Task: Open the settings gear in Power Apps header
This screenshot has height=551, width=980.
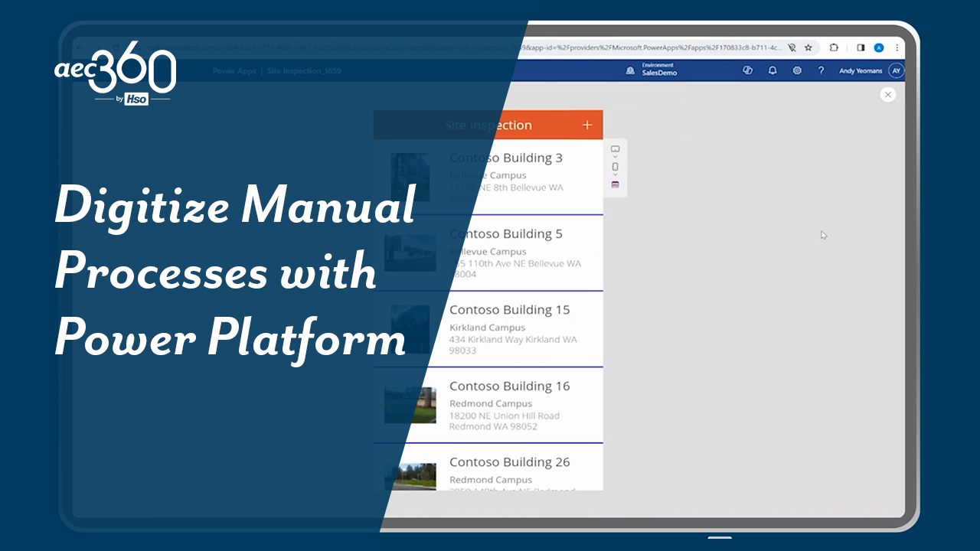Action: tap(797, 70)
